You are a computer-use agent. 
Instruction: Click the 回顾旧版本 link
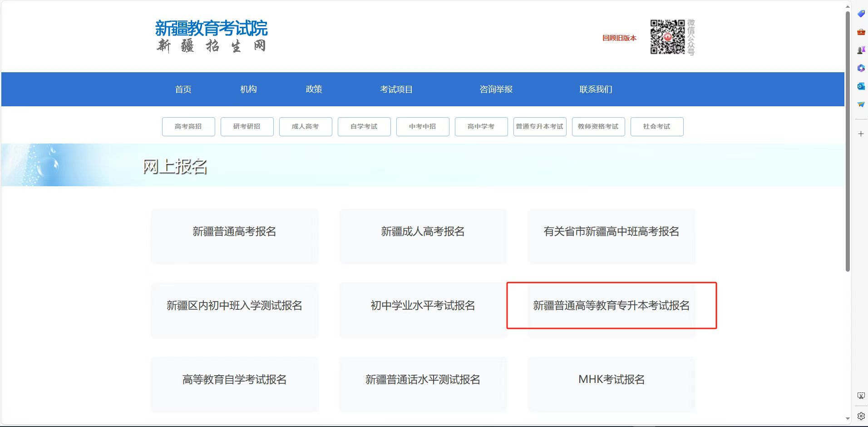[x=619, y=38]
